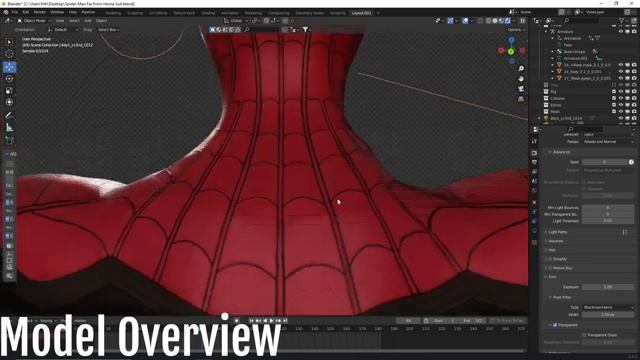Image resolution: width=640 pixels, height=360 pixels.
Task: Click the Exposure value slider
Action: (x=608, y=287)
